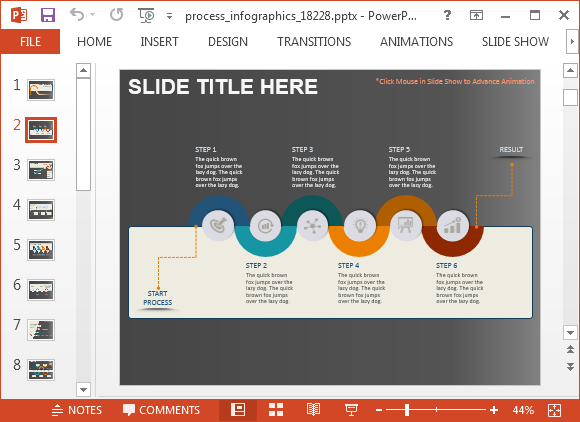The height and width of the screenshot is (422, 580).
Task: Select slide 7 thumbnail
Action: click(x=41, y=330)
